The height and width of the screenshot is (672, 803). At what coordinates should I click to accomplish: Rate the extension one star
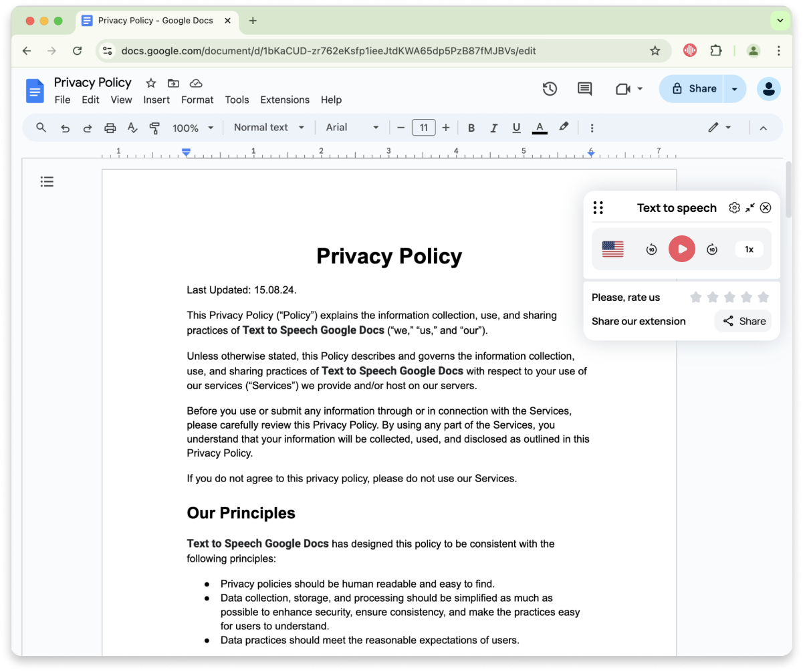pyautogui.click(x=695, y=297)
